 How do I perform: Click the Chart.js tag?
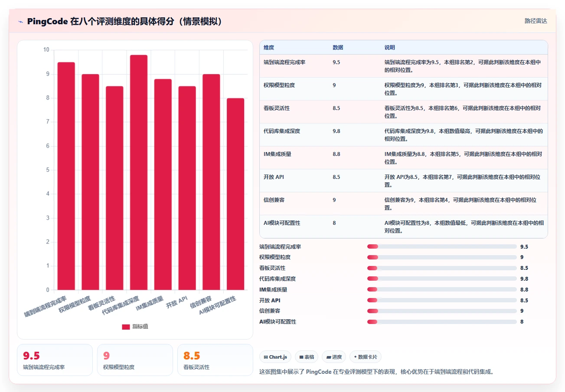pyautogui.click(x=275, y=357)
